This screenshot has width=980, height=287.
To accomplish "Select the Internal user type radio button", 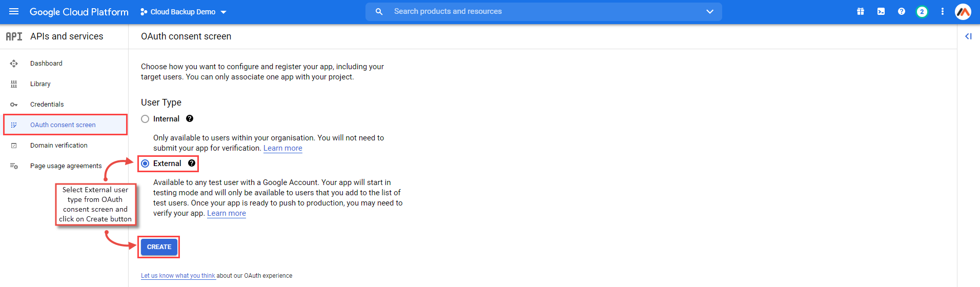I will 145,119.
